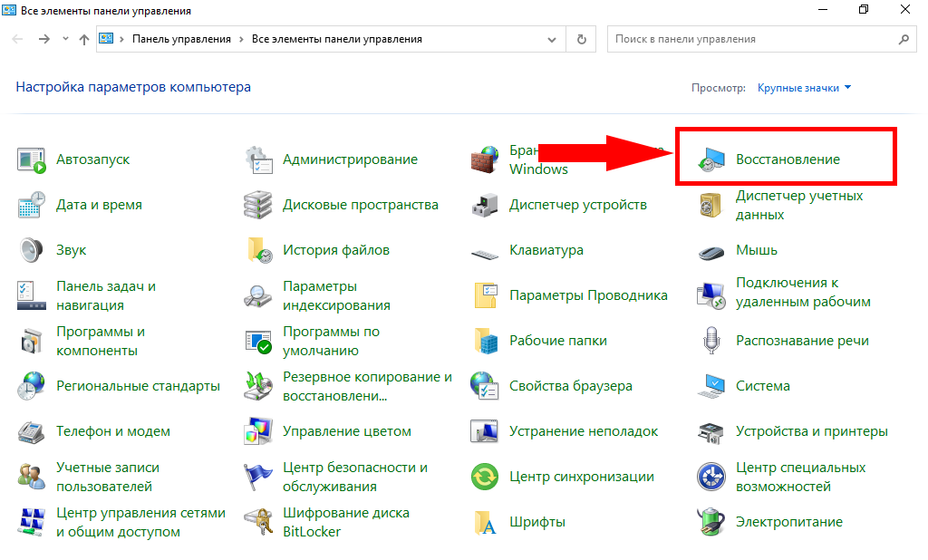This screenshot has width=928, height=560.
Task: Open the Восстановление (Recovery) icon
Action: 710,159
